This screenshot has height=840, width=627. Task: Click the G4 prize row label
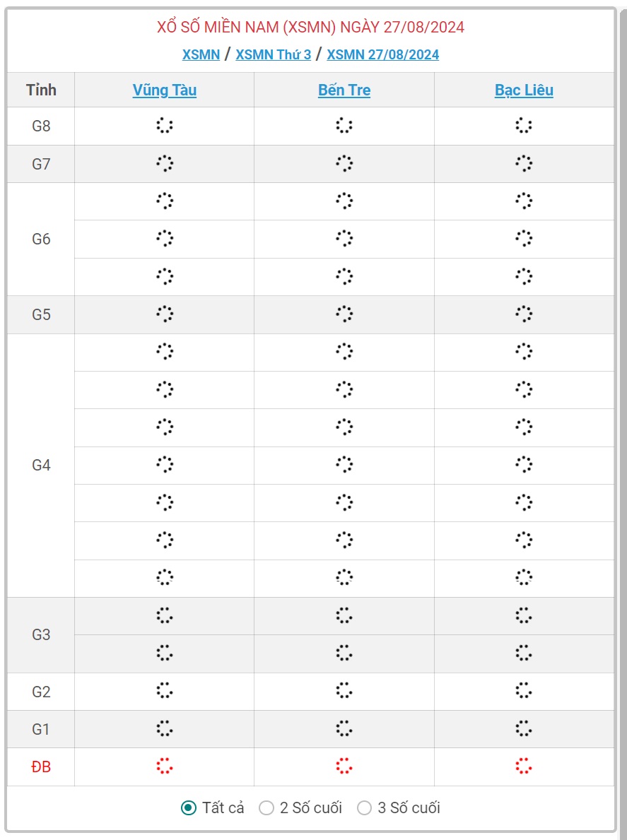[41, 466]
